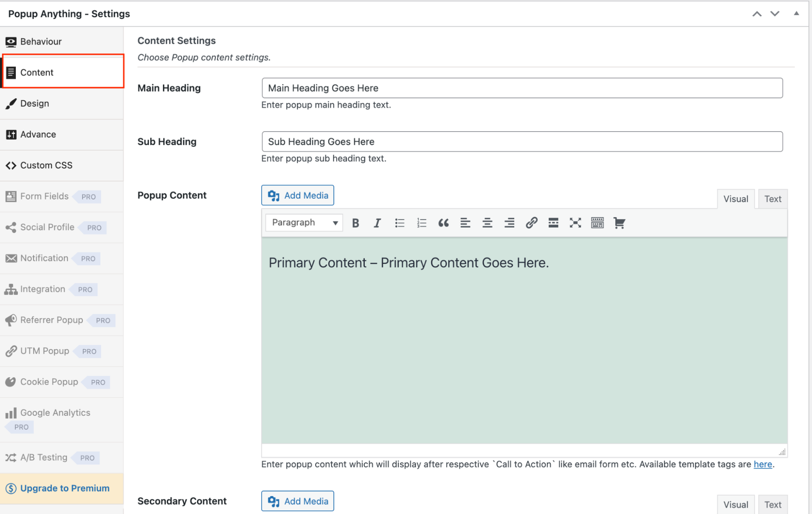Align text right in editor
This screenshot has height=514, width=812.
pos(509,222)
